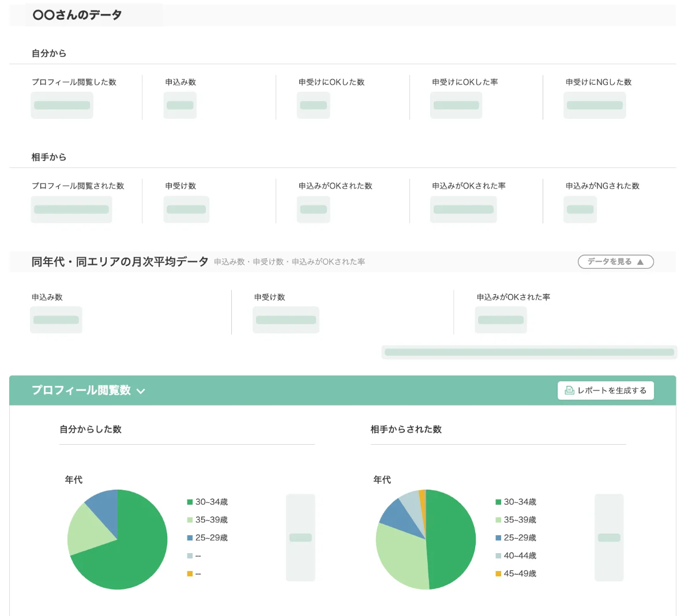The image size is (692, 616).
Task: Click the 申受けにOKした率 label
Action: point(465,82)
